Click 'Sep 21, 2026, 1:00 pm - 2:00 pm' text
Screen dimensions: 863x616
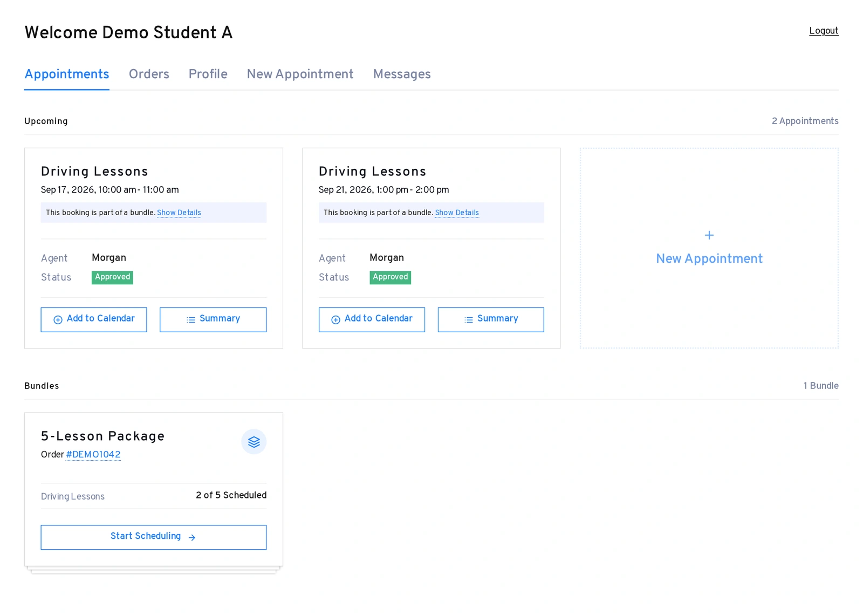pyautogui.click(x=383, y=190)
